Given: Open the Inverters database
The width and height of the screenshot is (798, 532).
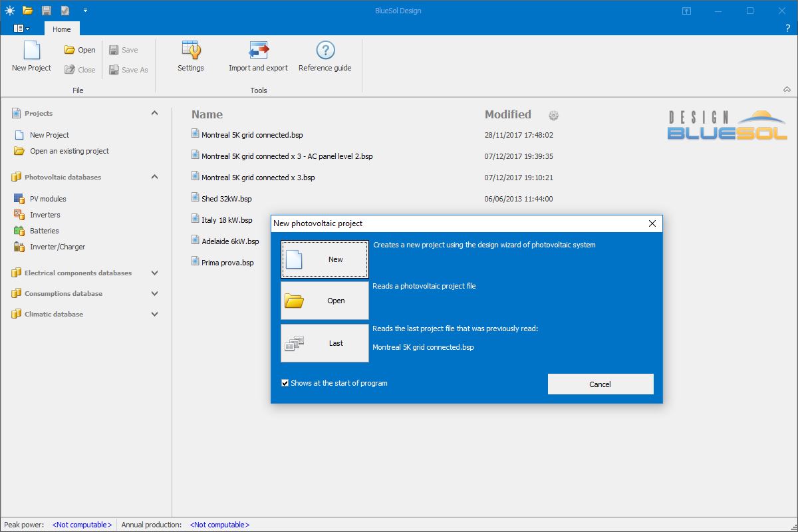Looking at the screenshot, I should 45,215.
